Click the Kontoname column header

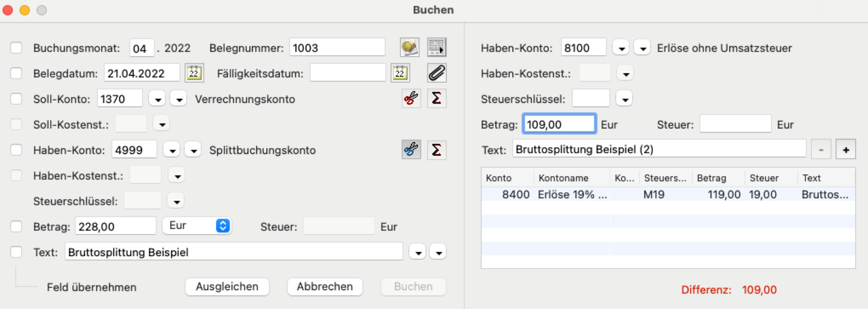tap(564, 178)
